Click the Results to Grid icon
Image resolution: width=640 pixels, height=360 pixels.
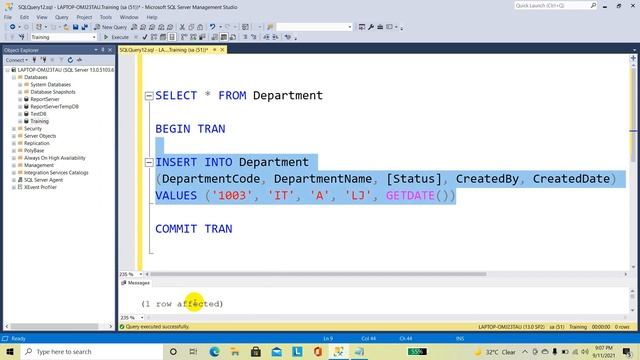(224, 37)
